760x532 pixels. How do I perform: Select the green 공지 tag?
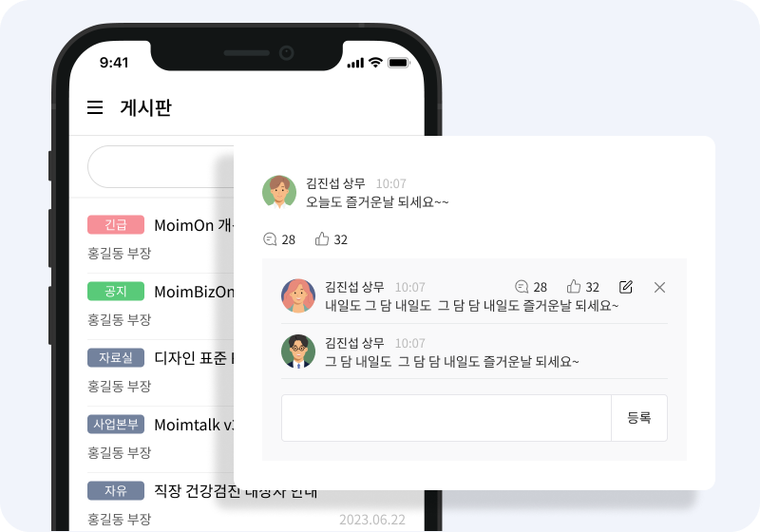(x=116, y=292)
